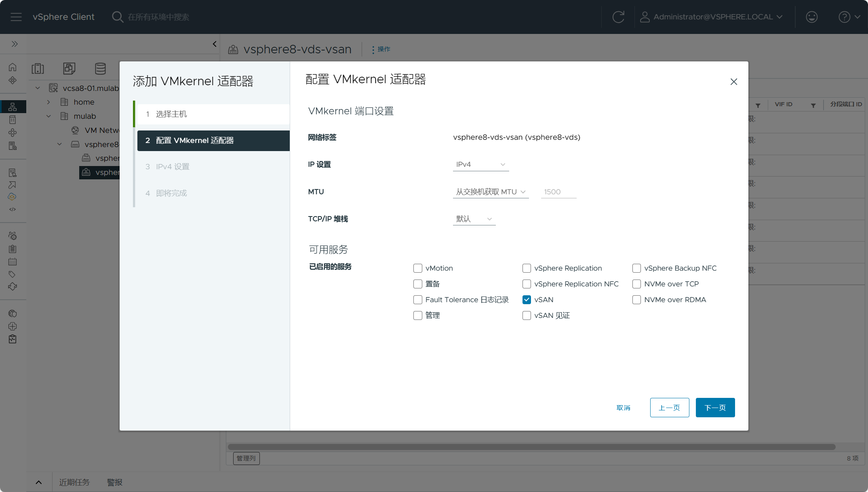Click the 管理列 manage columns button
The image size is (868, 492).
(x=246, y=458)
